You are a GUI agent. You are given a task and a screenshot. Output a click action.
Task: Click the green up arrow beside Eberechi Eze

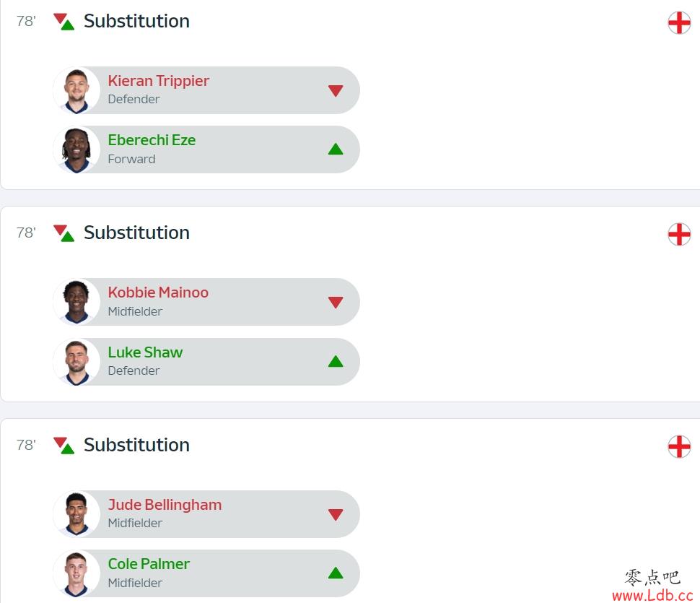point(336,149)
